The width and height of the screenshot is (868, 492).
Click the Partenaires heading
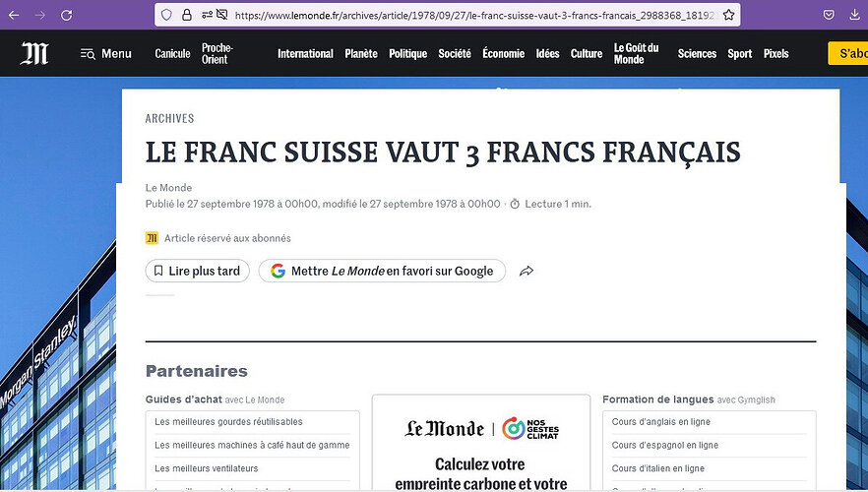(x=197, y=371)
